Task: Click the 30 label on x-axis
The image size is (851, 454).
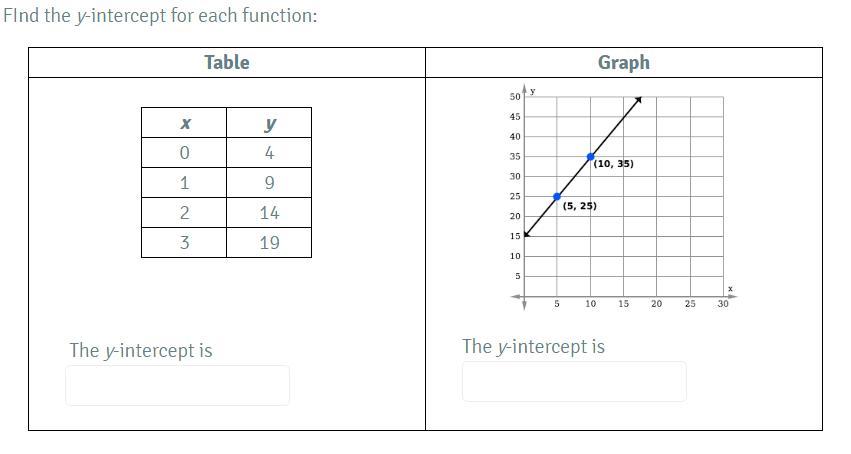Action: pos(723,304)
